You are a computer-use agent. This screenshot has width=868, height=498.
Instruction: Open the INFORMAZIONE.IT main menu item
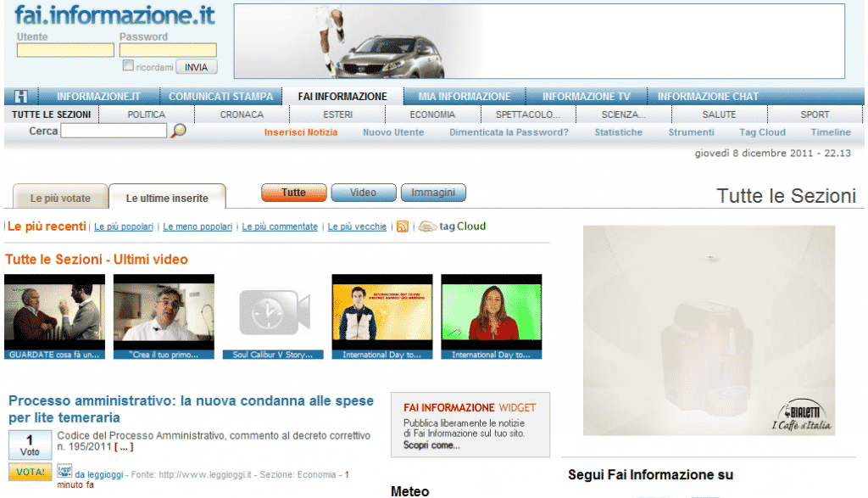[x=98, y=97]
